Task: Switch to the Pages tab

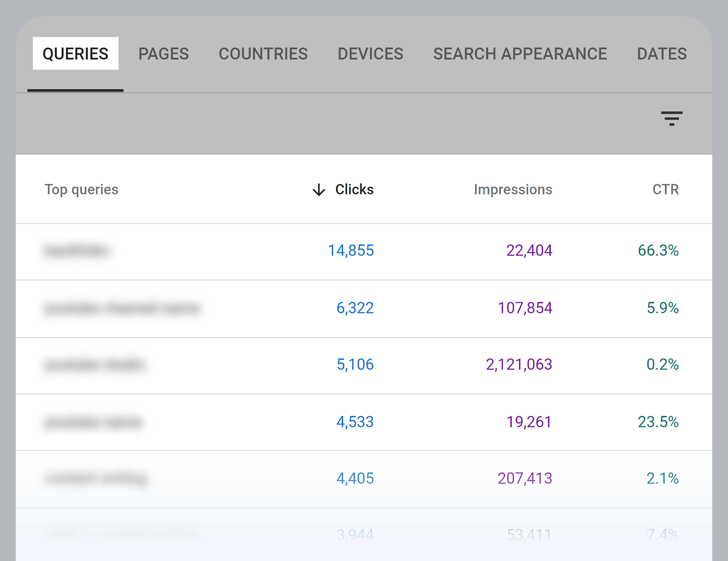Action: coord(163,53)
